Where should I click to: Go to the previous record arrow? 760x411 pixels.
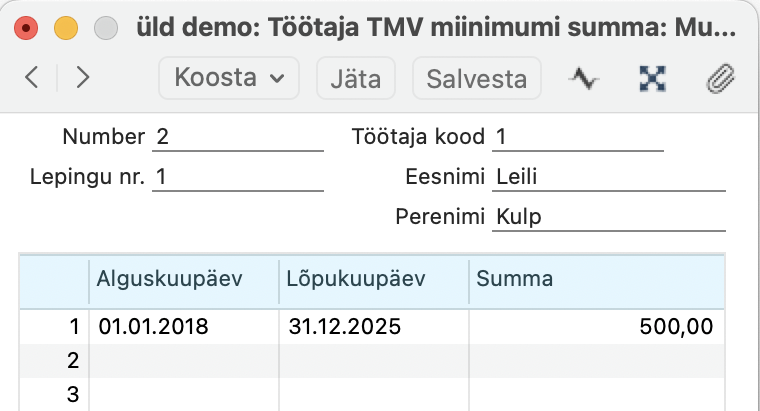(32, 78)
